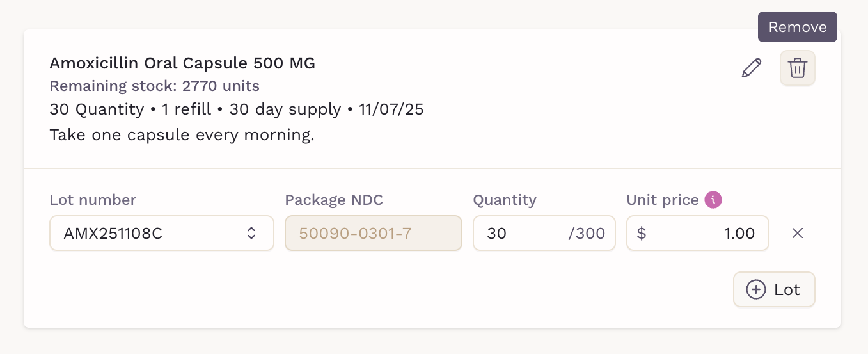Remove the lot row with X icon

tap(798, 233)
